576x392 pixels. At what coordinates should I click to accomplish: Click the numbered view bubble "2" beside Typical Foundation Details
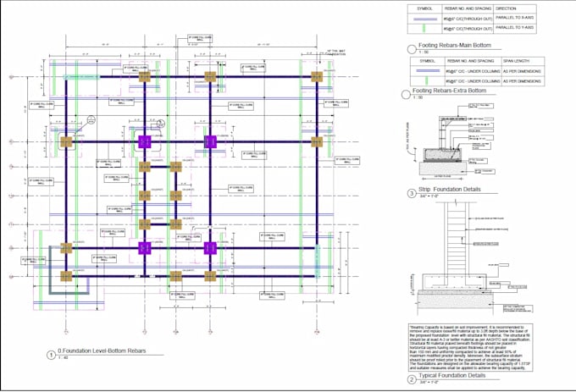pyautogui.click(x=412, y=379)
